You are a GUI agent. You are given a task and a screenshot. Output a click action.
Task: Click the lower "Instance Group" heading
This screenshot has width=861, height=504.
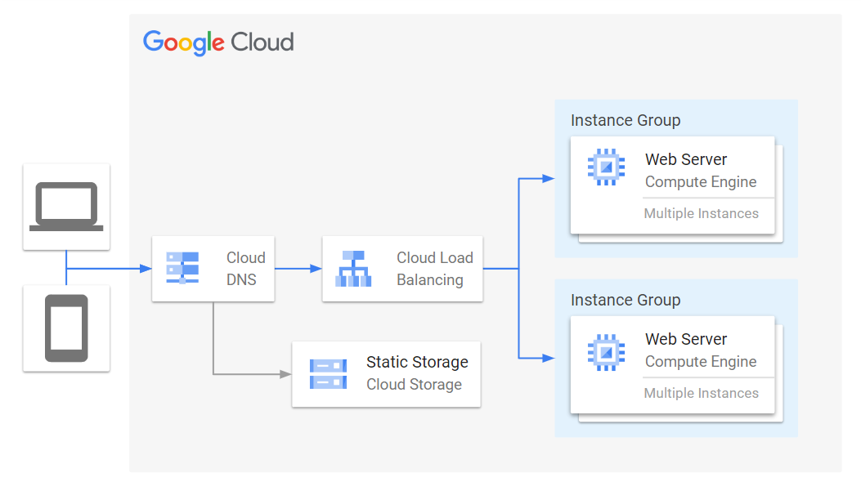[626, 300]
